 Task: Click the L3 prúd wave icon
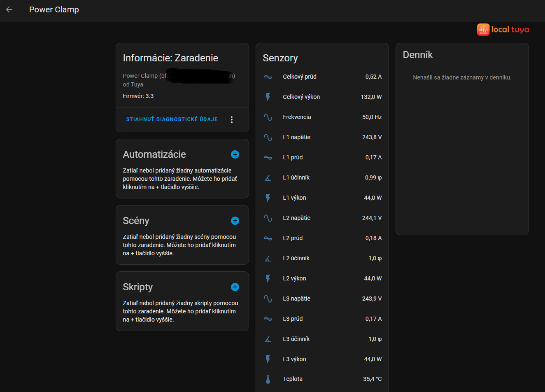coord(268,319)
